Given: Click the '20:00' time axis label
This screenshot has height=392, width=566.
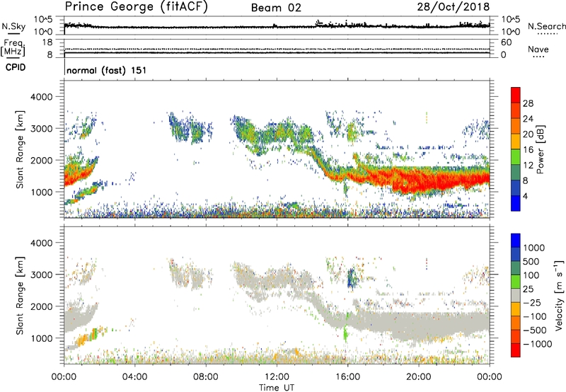Looking at the screenshot, I should (418, 377).
